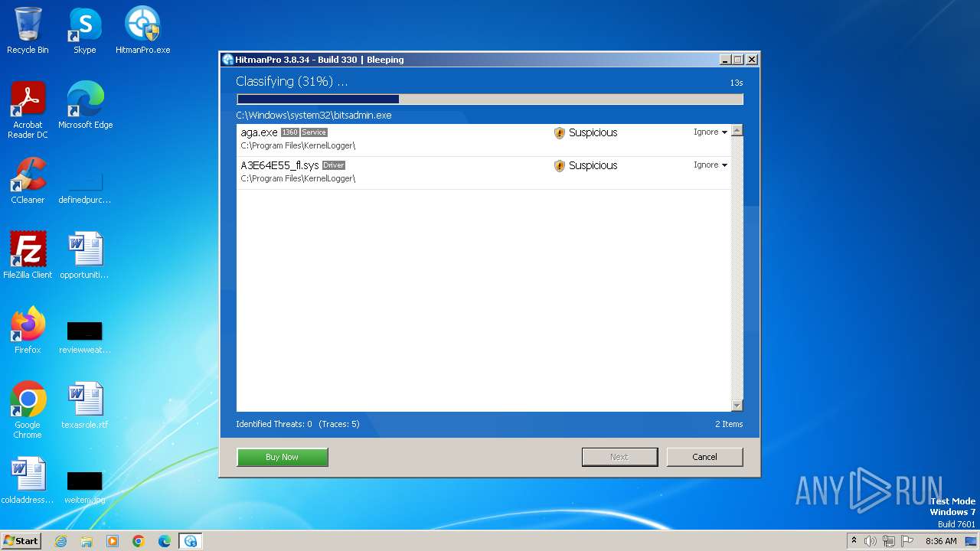Open Windows Explorer from the taskbar
980x551 pixels.
(x=87, y=541)
